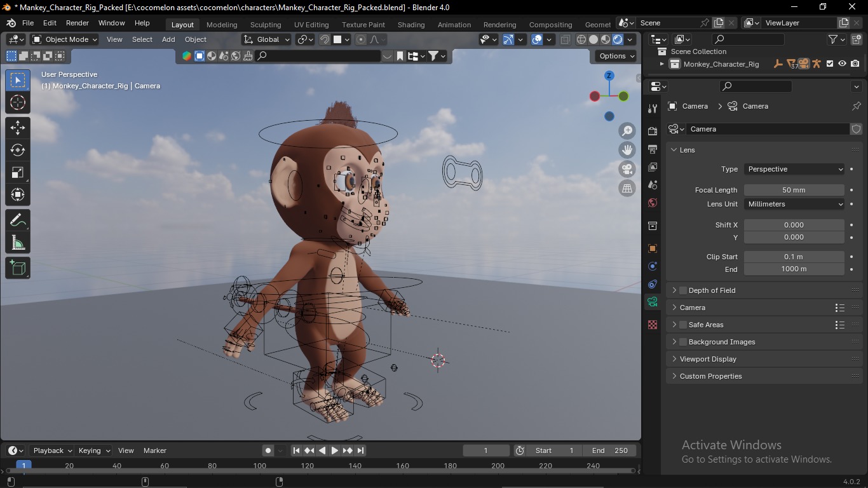Toggle fake user shield for Camera data
Image resolution: width=868 pixels, height=488 pixels.
(856, 129)
